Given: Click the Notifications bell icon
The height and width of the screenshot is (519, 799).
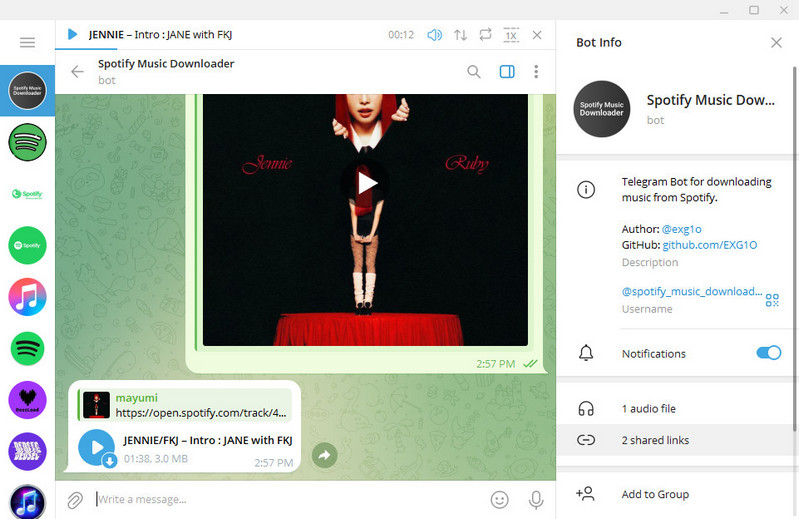Looking at the screenshot, I should pos(586,353).
